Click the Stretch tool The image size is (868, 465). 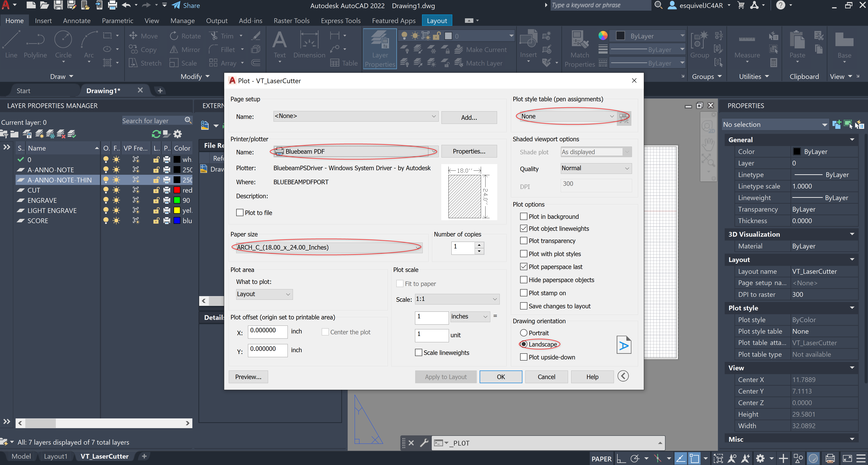(145, 63)
